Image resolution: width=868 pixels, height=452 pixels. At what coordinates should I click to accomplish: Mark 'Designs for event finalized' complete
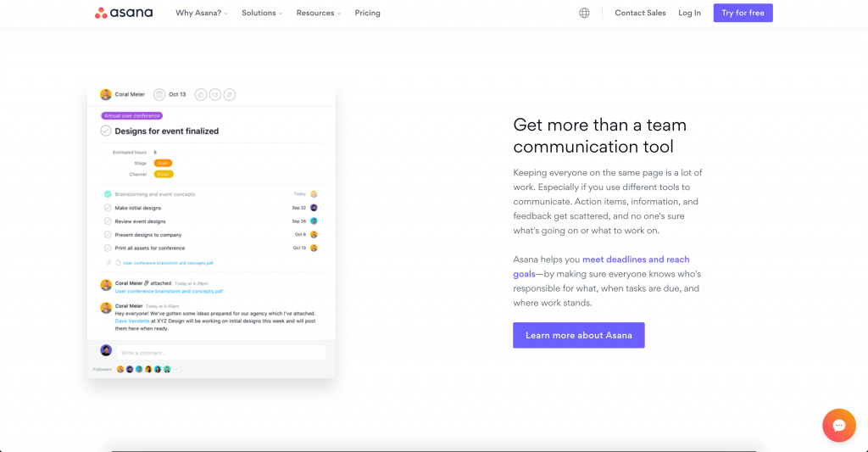point(106,131)
